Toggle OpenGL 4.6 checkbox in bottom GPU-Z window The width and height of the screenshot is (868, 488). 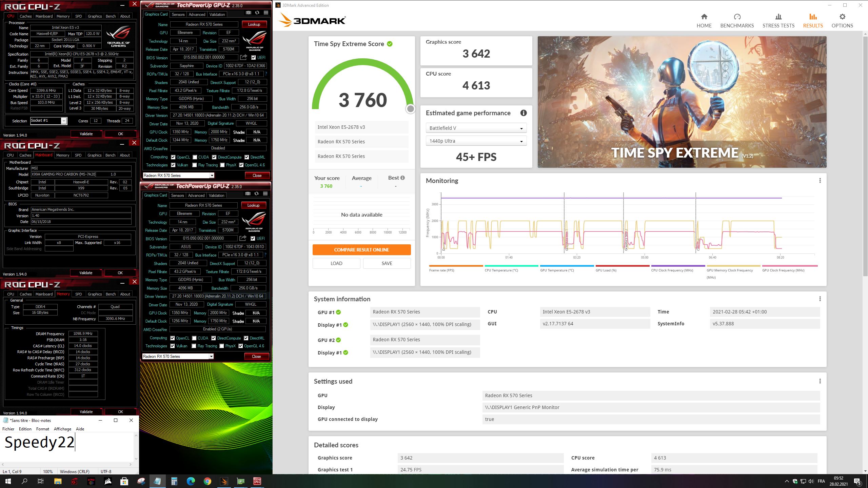[241, 346]
